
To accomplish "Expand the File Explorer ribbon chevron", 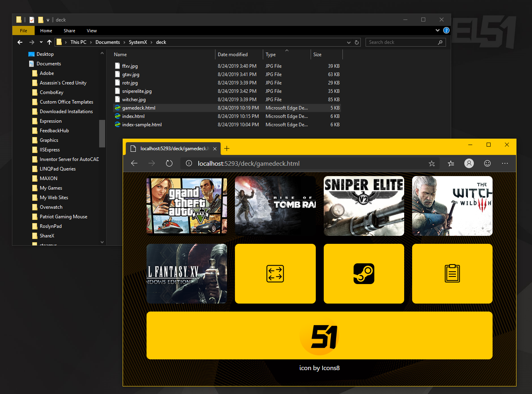I will coord(438,30).
